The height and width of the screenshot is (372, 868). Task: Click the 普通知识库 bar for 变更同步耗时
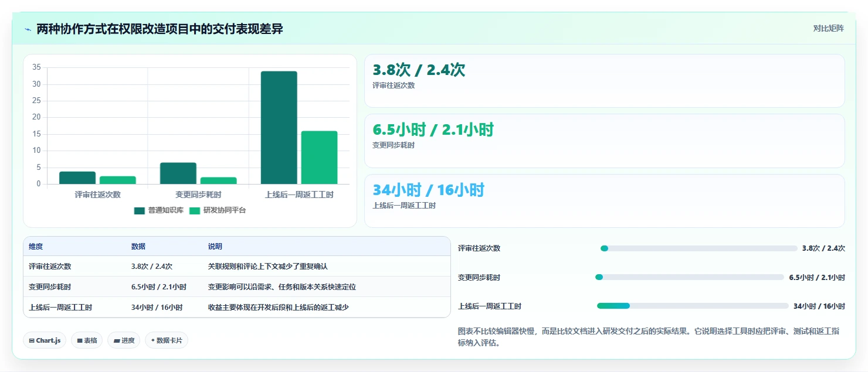tap(178, 173)
